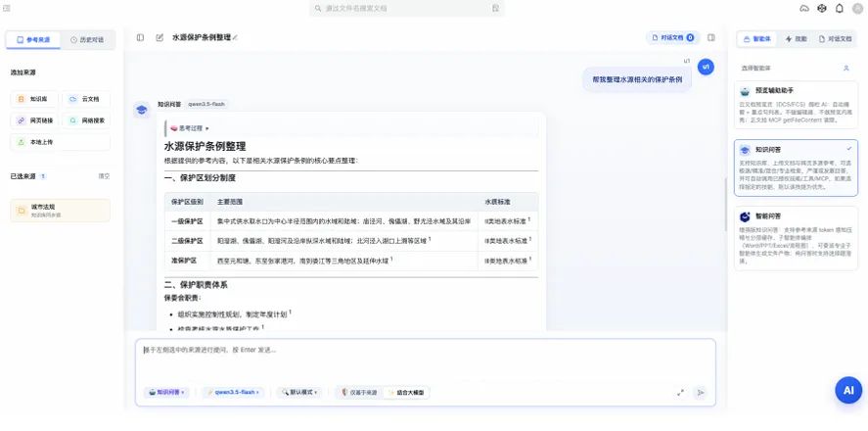Image resolution: width=868 pixels, height=431 pixels.
Task: Toggle right panel icon beside 对话文档 button
Action: 711,37
